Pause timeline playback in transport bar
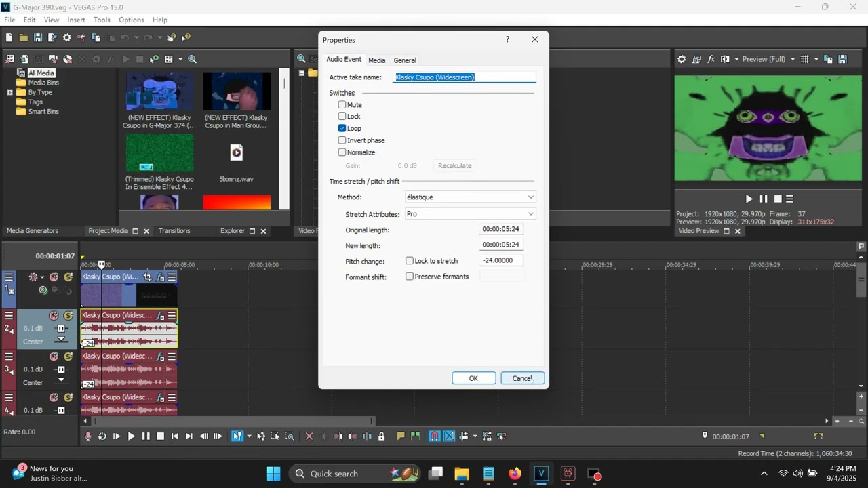The height and width of the screenshot is (488, 868). click(146, 436)
